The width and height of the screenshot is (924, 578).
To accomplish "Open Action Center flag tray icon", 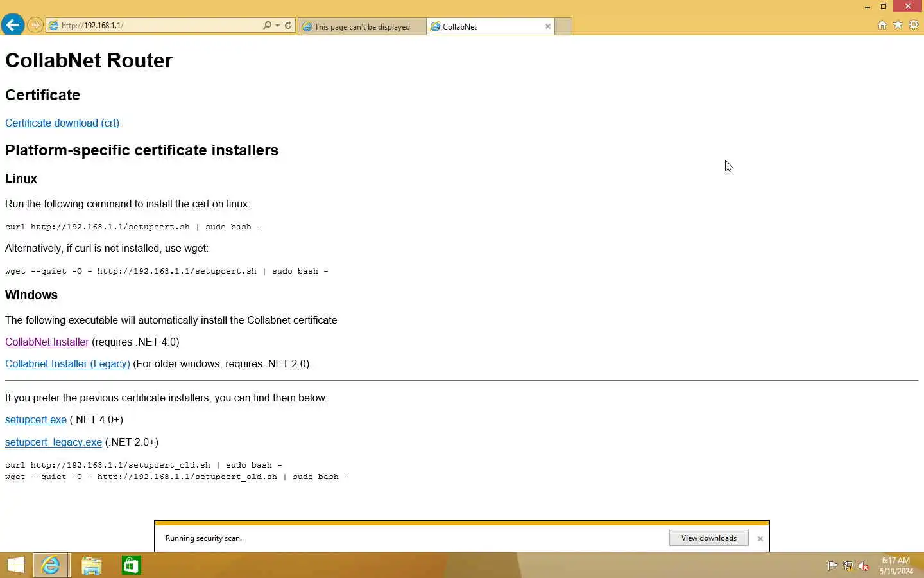I will point(832,566).
